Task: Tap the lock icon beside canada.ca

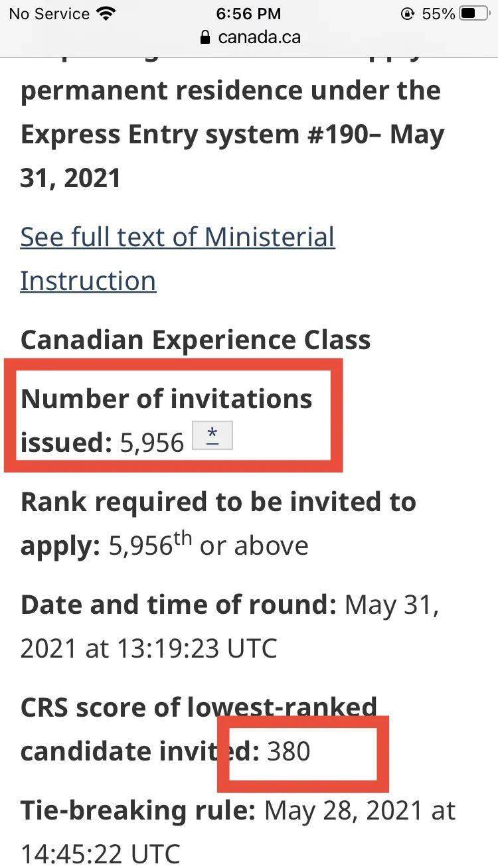Action: coord(205,37)
